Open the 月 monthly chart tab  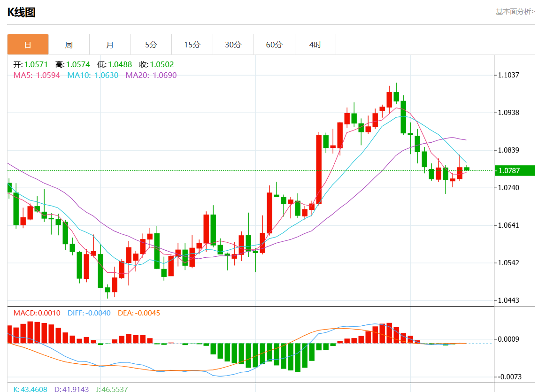(110, 45)
